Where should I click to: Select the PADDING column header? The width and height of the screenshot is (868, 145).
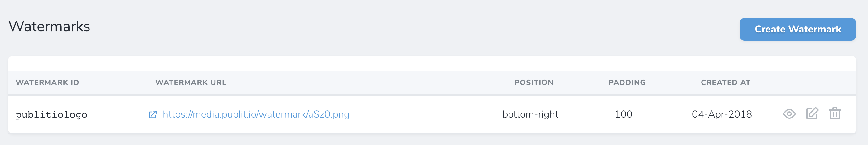(x=627, y=82)
